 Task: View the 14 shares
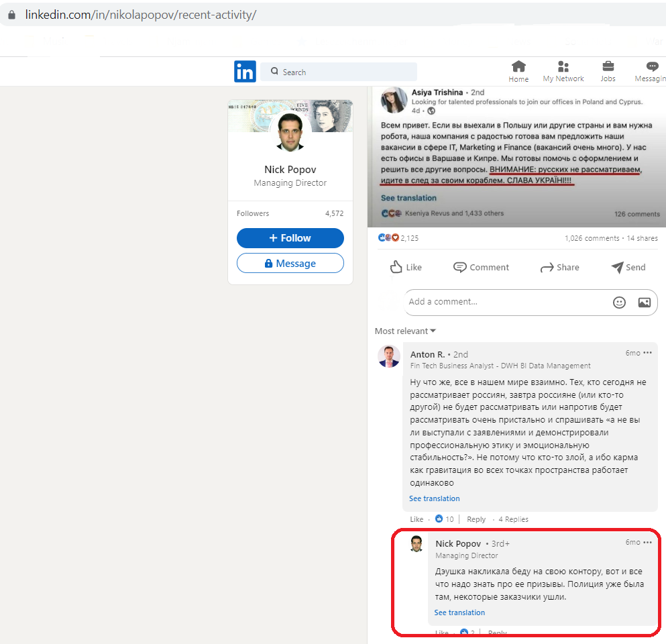pyautogui.click(x=643, y=238)
